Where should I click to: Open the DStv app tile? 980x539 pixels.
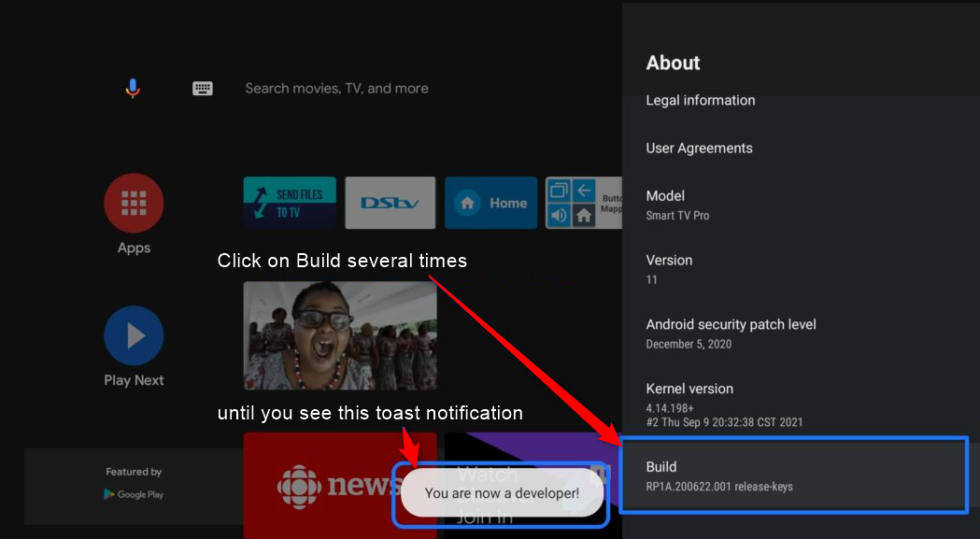pyautogui.click(x=390, y=203)
